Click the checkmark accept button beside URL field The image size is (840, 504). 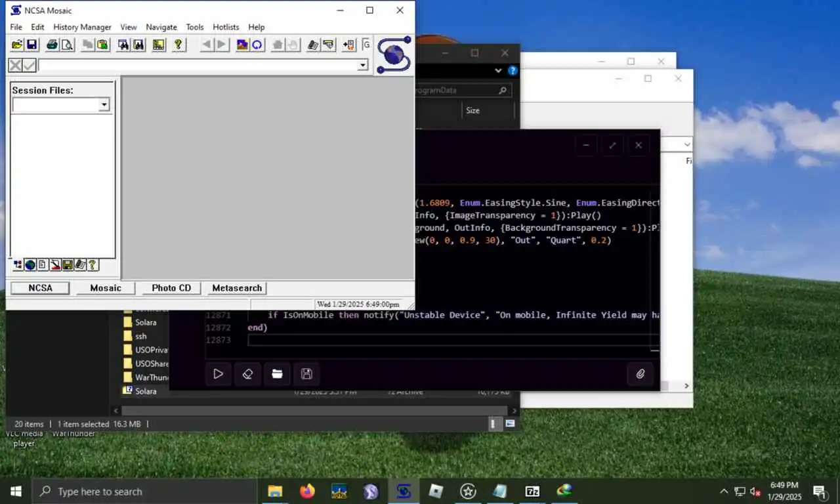point(29,65)
